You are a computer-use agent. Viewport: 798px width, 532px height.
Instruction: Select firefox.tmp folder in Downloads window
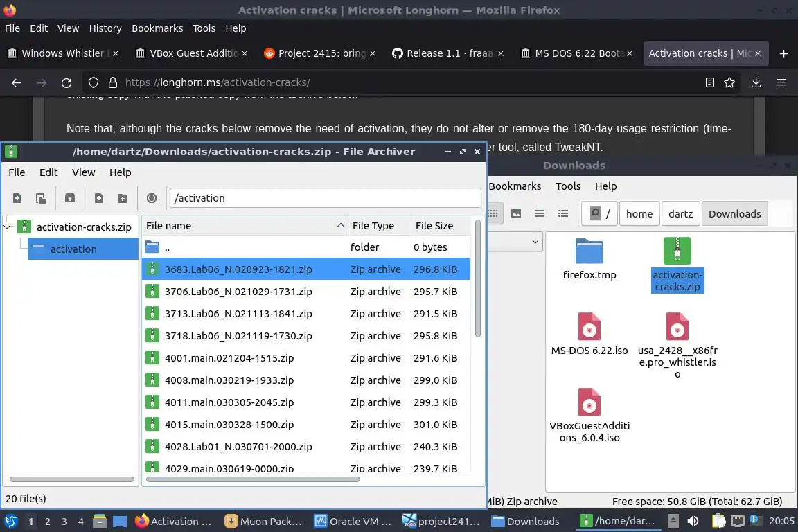[x=589, y=258]
